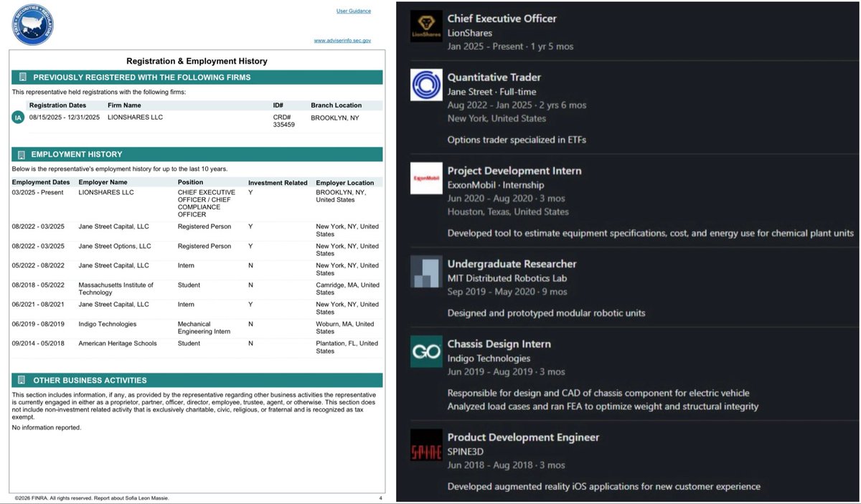This screenshot has width=861, height=504.
Task: Click 'Massachusetts Institute of Technology' employer cell
Action: tap(116, 288)
